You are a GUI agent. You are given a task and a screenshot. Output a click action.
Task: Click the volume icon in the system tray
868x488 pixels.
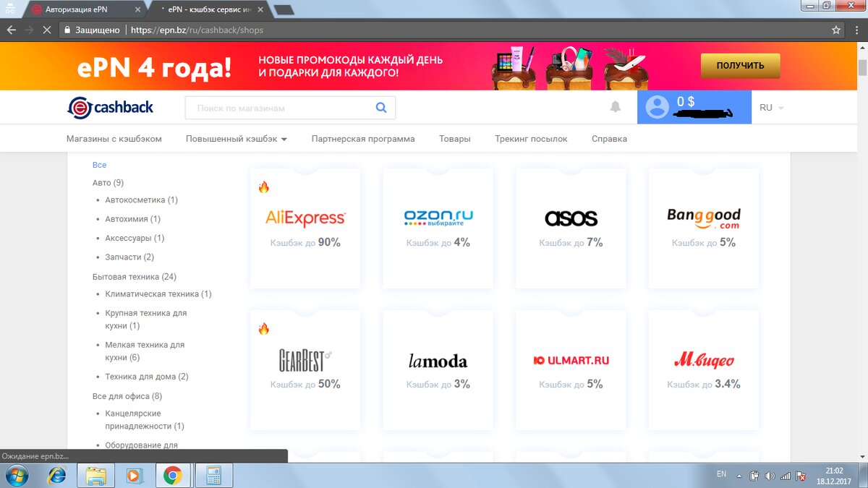click(x=769, y=474)
